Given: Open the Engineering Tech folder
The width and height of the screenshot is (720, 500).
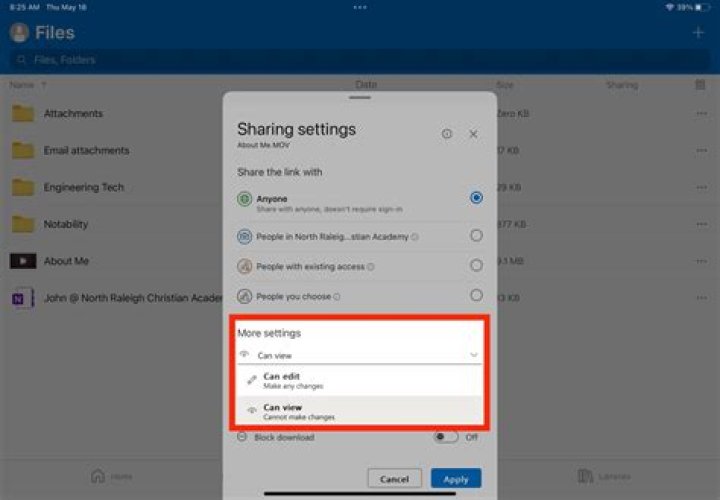Looking at the screenshot, I should click(23, 187).
